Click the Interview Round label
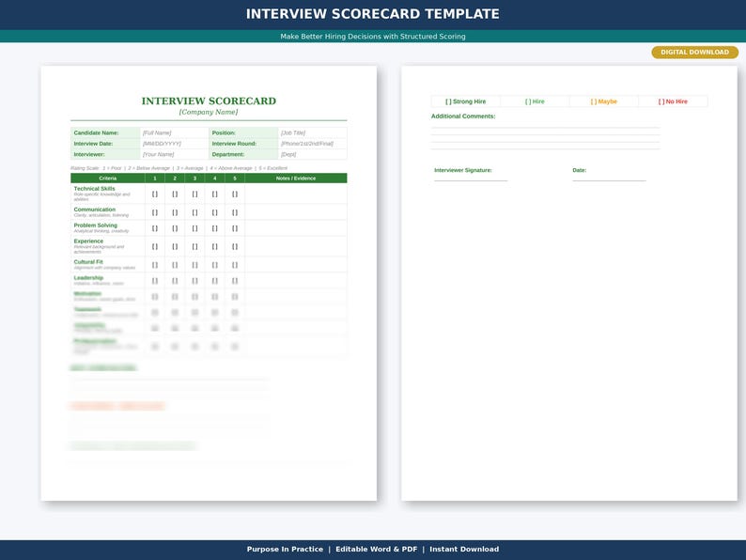This screenshot has width=746, height=560. [234, 143]
